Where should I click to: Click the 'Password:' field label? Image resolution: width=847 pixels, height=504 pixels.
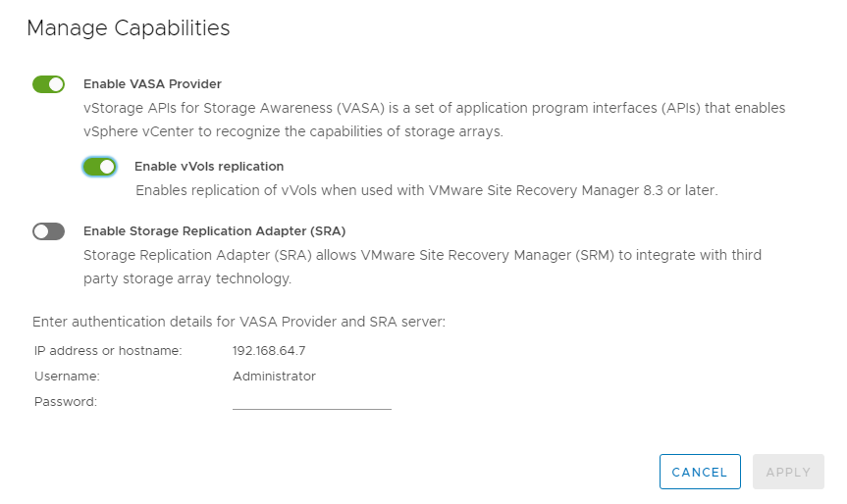pos(66,401)
